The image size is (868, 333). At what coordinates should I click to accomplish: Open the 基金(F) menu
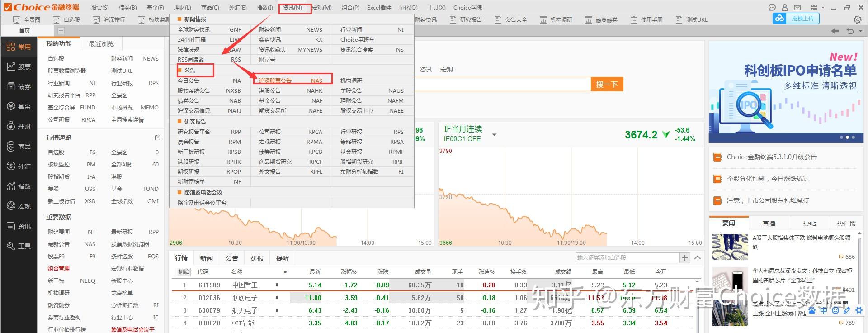point(155,7)
